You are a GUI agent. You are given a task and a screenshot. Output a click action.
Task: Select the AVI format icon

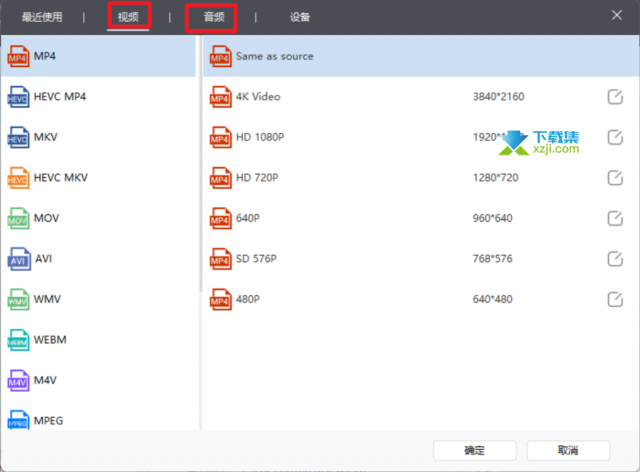(x=19, y=259)
